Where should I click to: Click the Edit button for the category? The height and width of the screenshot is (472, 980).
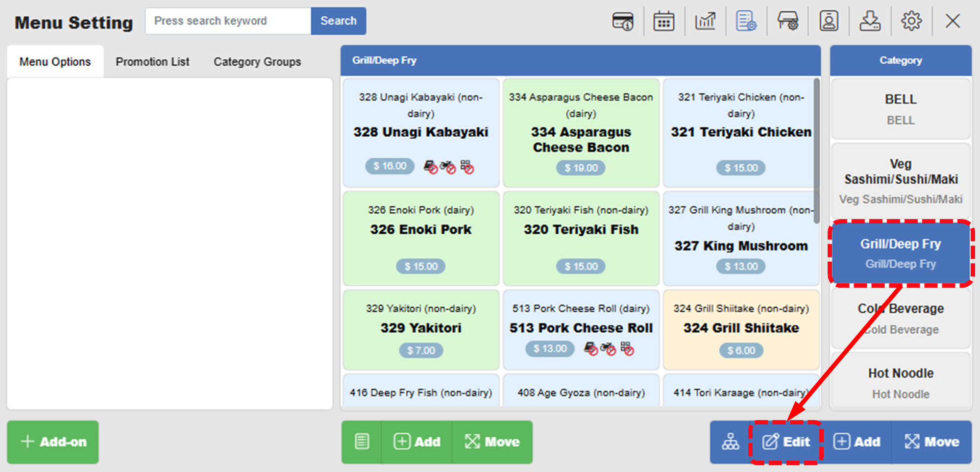point(786,442)
